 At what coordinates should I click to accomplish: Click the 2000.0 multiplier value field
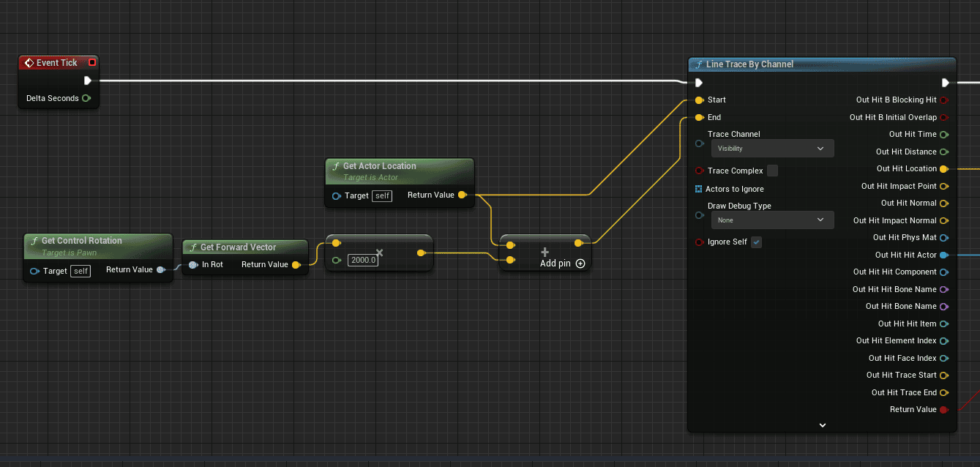pos(362,260)
